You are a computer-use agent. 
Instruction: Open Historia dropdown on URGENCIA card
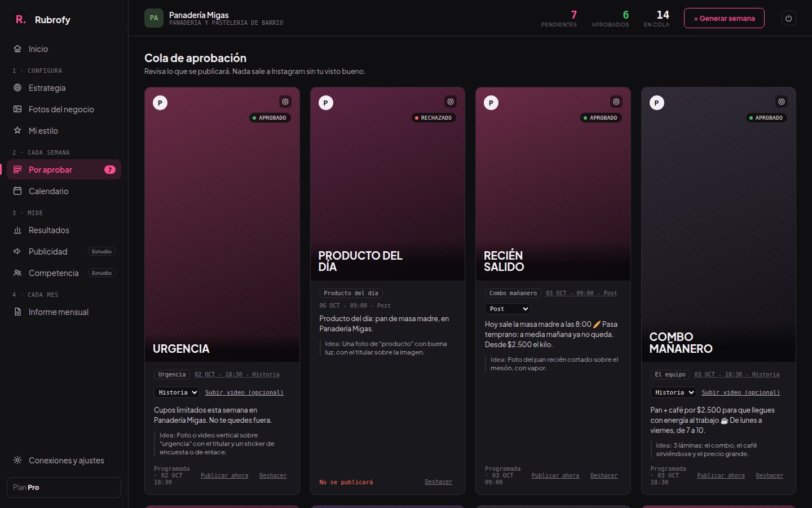point(176,392)
